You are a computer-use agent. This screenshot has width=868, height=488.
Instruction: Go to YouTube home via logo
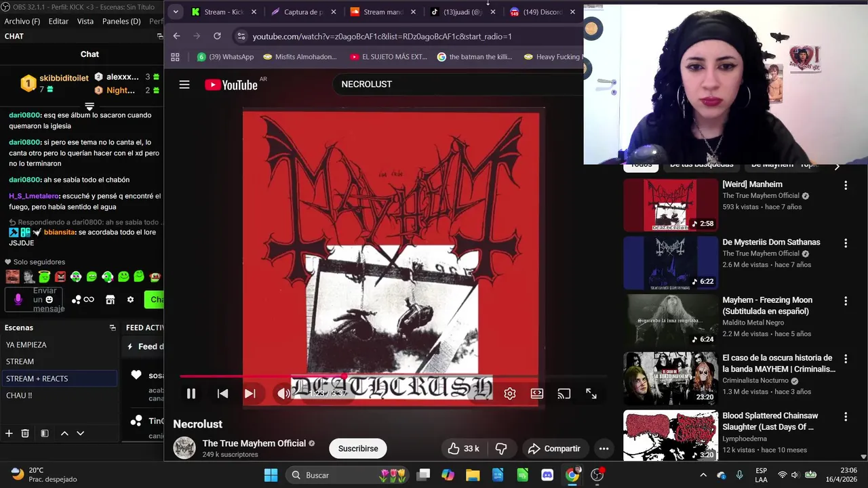[x=231, y=85]
